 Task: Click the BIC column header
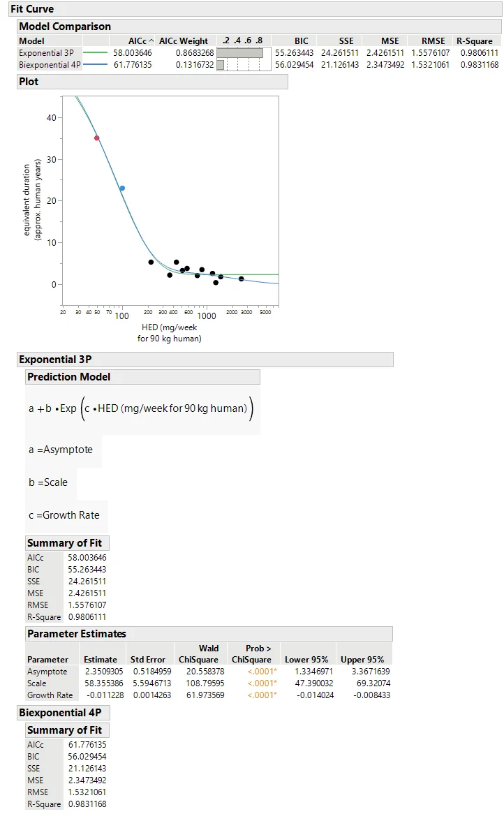(301, 41)
